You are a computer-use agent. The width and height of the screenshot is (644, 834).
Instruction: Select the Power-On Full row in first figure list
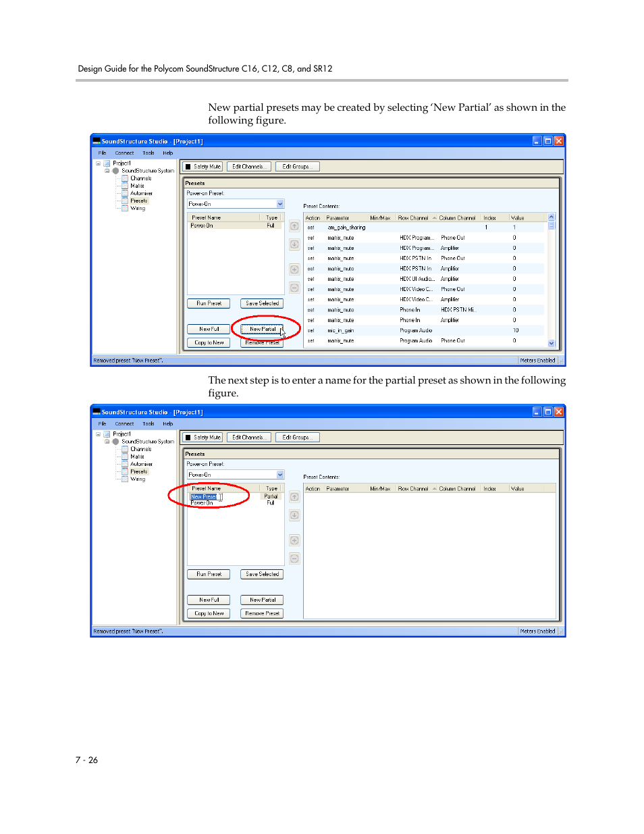pos(235,226)
